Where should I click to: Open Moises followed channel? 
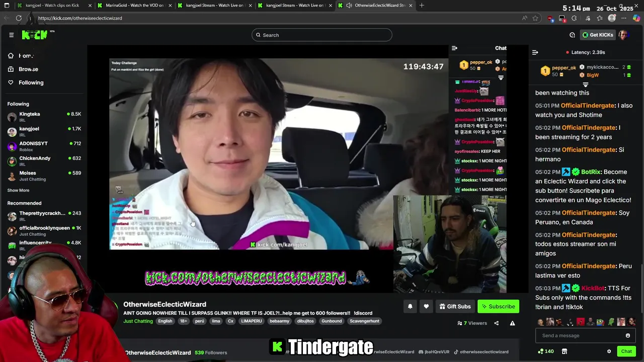[x=44, y=175]
